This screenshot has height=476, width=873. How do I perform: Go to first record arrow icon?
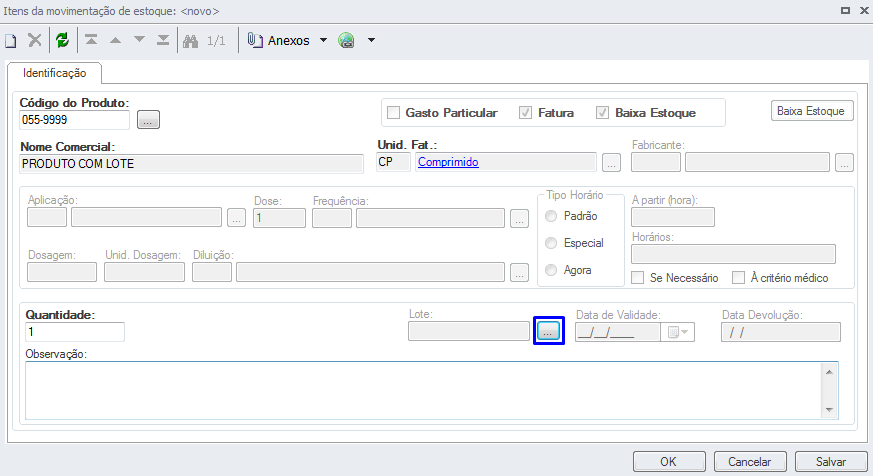91,40
